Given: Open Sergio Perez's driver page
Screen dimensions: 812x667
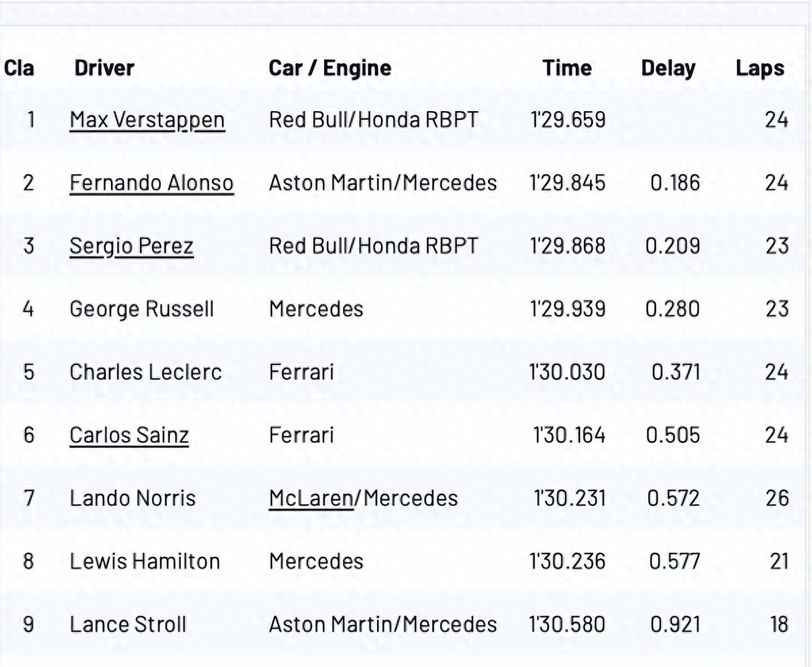Looking at the screenshot, I should 131,246.
